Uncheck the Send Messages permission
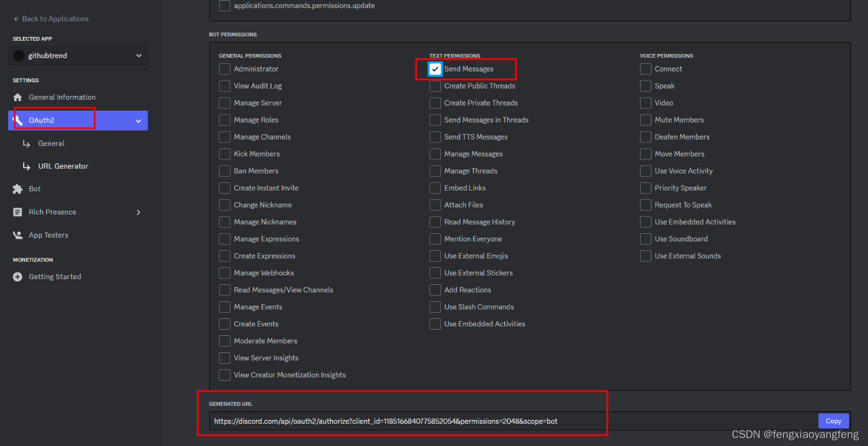The width and height of the screenshot is (868, 446). 435,69
